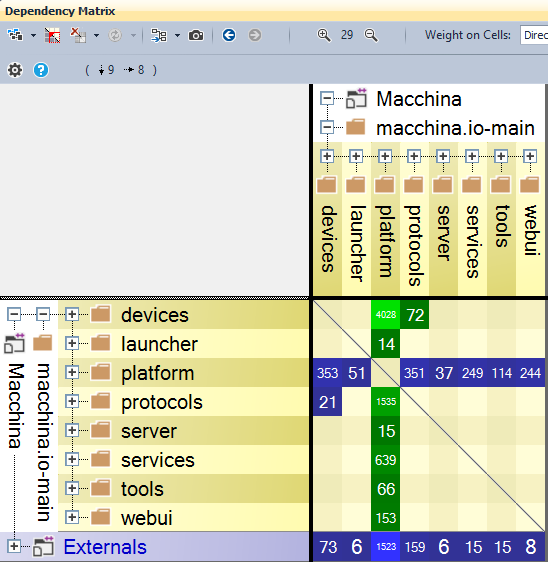The height and width of the screenshot is (562, 548).
Task: Expand the webui column header node
Action: pos(530,156)
